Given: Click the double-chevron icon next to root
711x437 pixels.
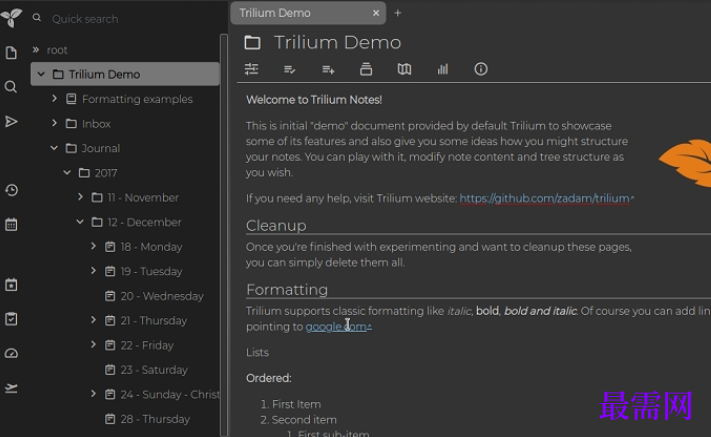Looking at the screenshot, I should click(x=35, y=49).
